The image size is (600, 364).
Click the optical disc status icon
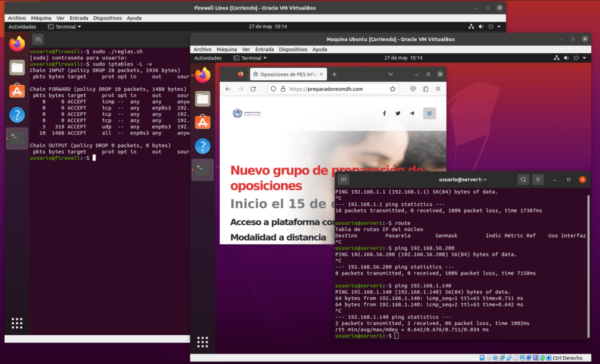(489, 358)
